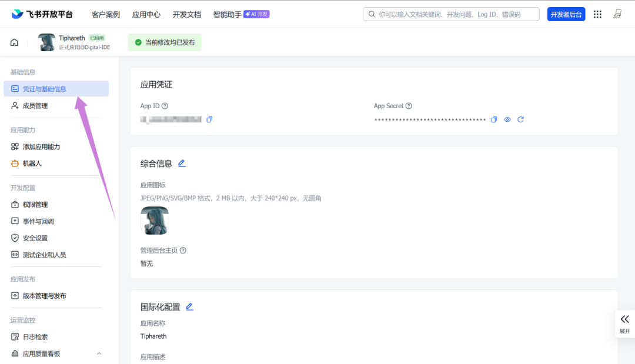
Task: Click the 开发者后台 button
Action: 566,14
